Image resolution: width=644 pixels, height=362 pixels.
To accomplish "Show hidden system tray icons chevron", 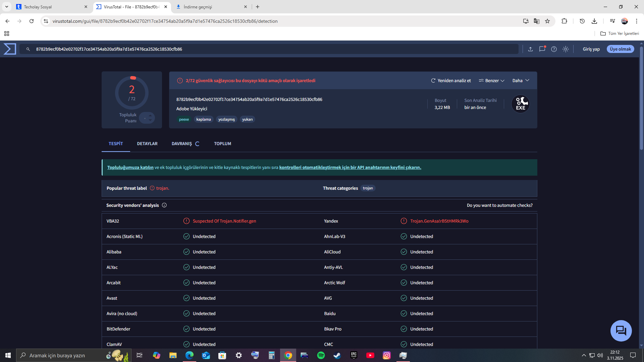I will click(x=584, y=355).
